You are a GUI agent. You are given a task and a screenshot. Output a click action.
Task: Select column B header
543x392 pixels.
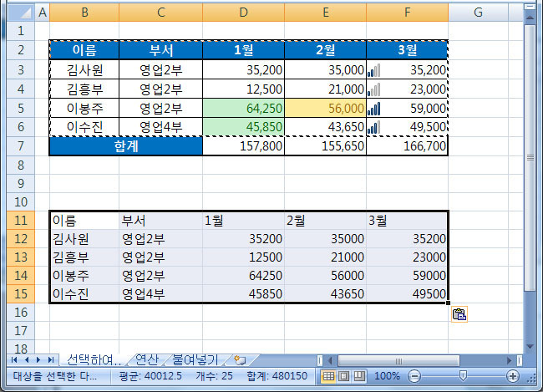(84, 13)
